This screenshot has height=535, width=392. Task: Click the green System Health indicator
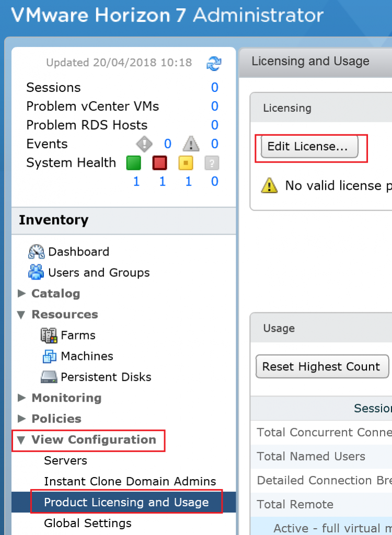tap(134, 162)
